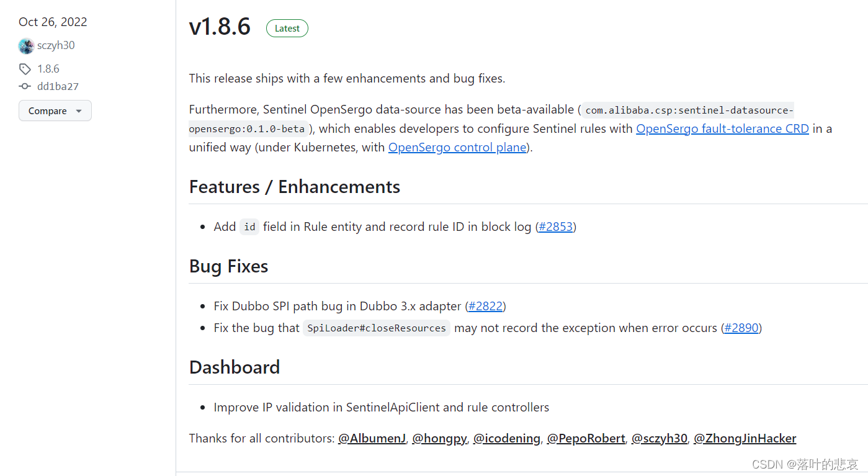Open OpenSergo fault-tolerance CRD link

(x=722, y=128)
